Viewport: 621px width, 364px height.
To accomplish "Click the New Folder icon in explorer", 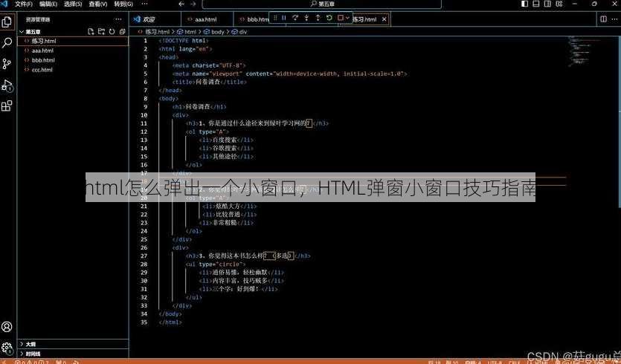I will tap(101, 32).
